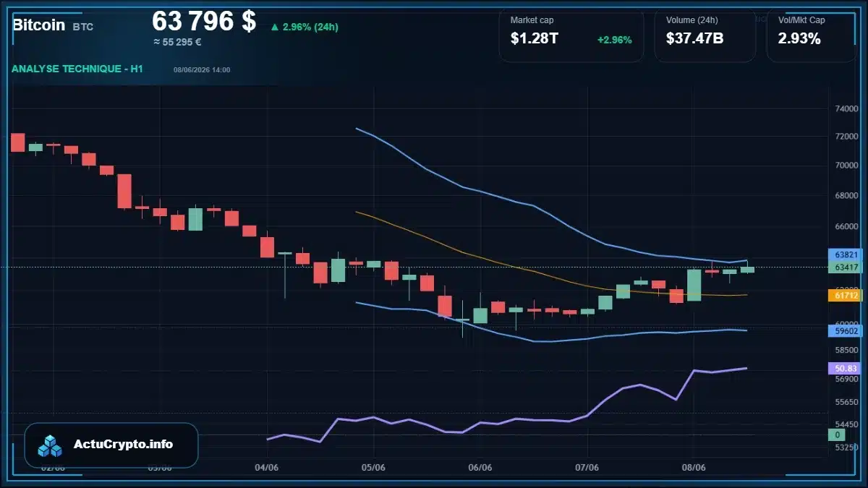Click the Volume (24h) label
868x488 pixels.
(x=692, y=20)
